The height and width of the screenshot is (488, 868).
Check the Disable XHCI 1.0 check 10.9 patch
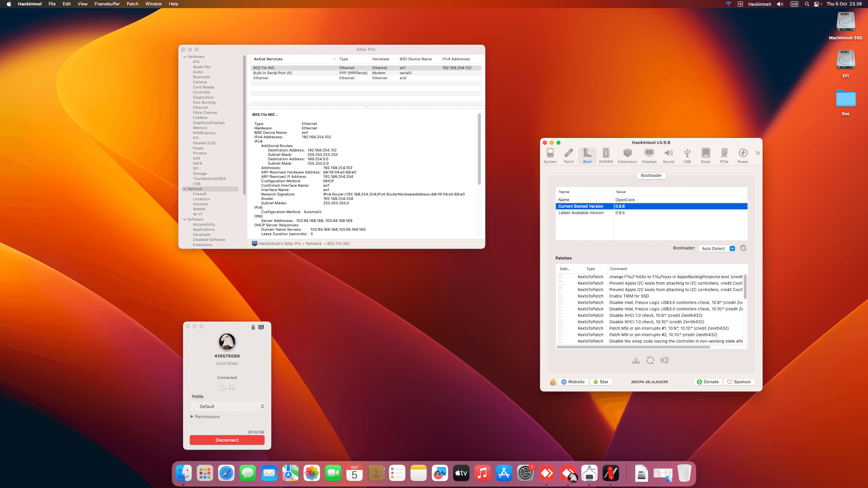pos(560,315)
